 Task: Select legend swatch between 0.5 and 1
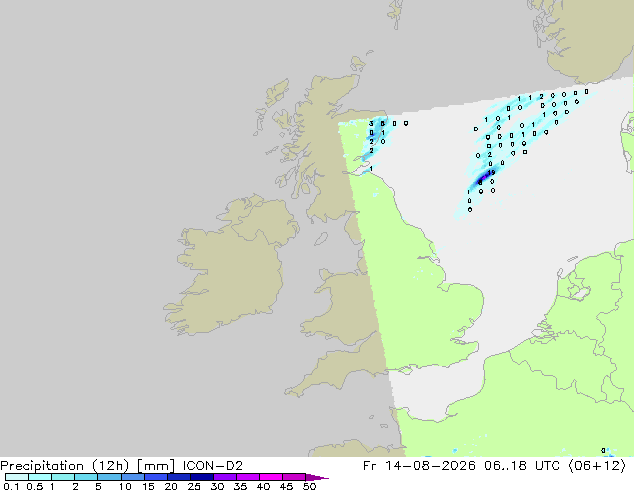click(x=40, y=477)
